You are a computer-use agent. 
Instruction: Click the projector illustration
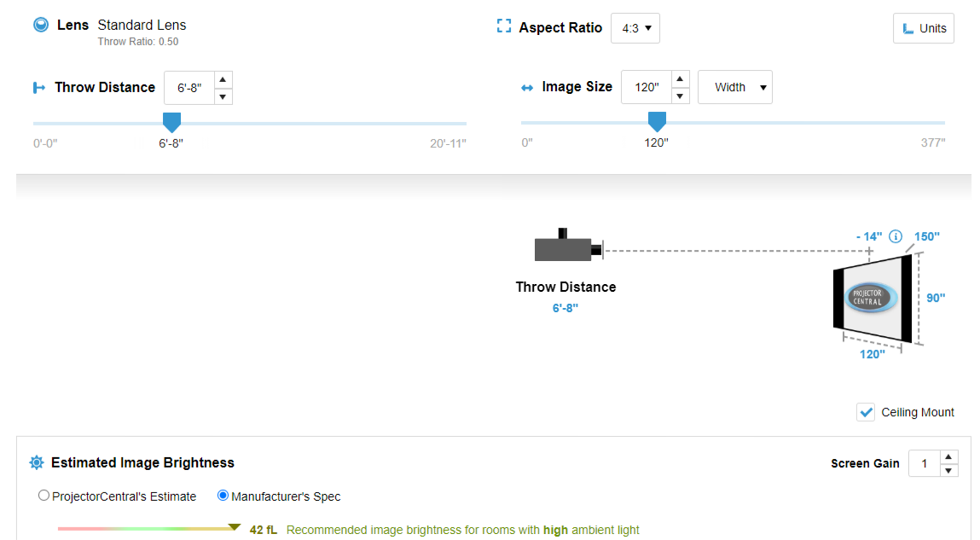point(569,246)
